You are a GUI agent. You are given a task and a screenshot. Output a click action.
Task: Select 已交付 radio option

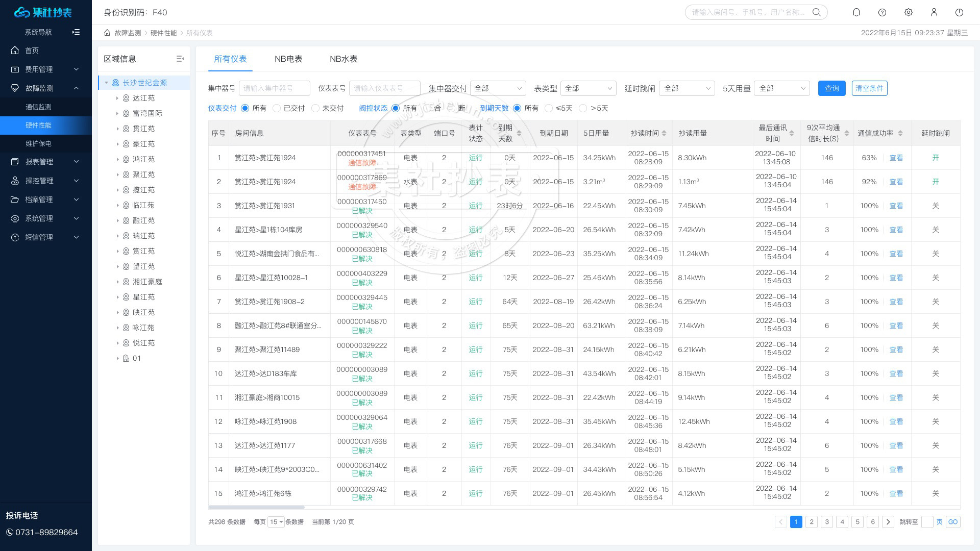click(277, 108)
